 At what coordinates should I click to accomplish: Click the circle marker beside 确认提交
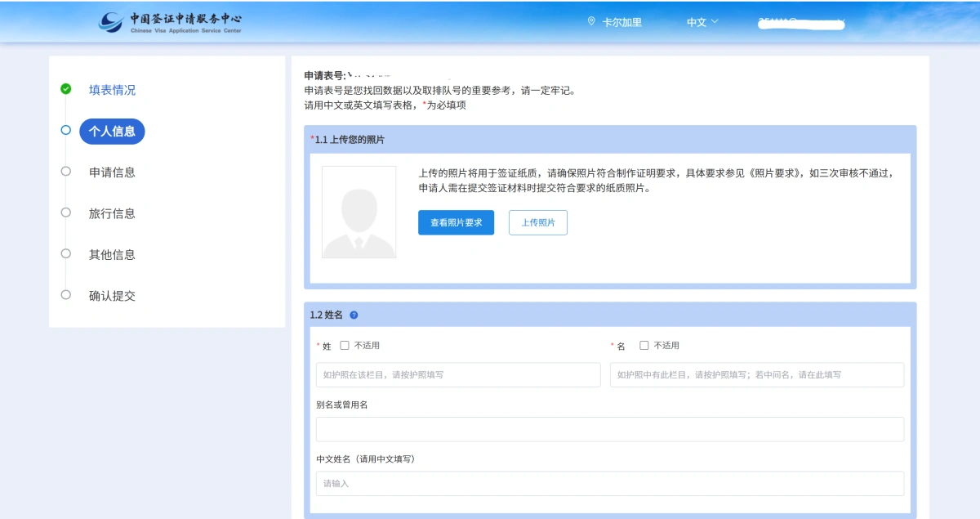click(x=66, y=294)
